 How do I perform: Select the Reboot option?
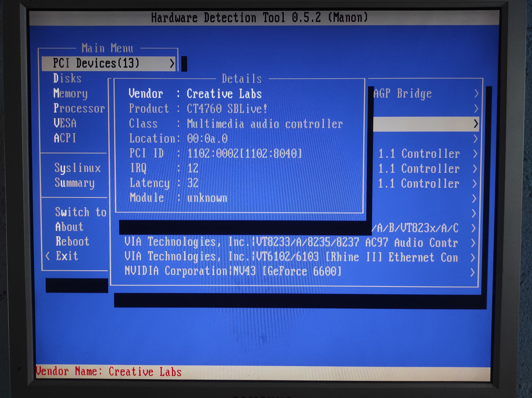click(x=73, y=242)
